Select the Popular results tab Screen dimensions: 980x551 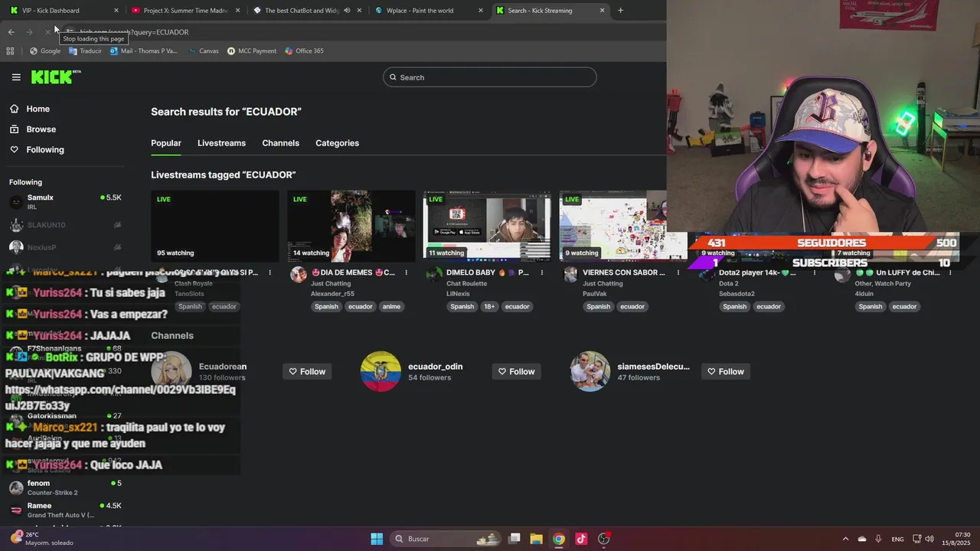[166, 143]
